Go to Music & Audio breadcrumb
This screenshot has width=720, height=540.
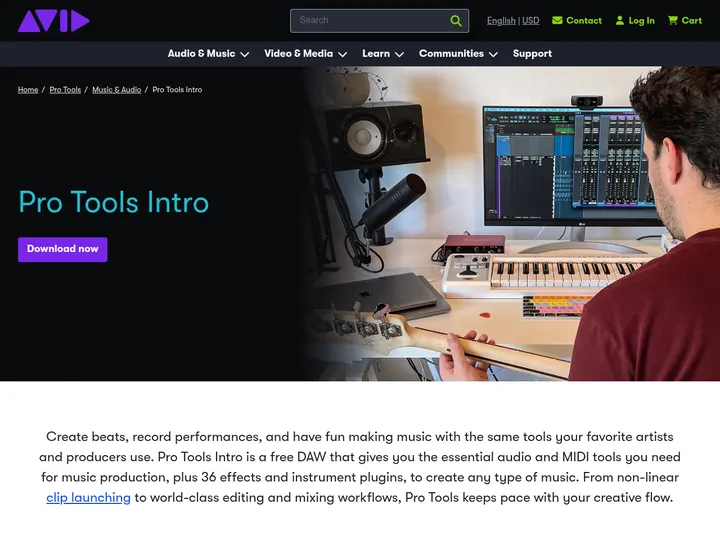click(x=117, y=90)
